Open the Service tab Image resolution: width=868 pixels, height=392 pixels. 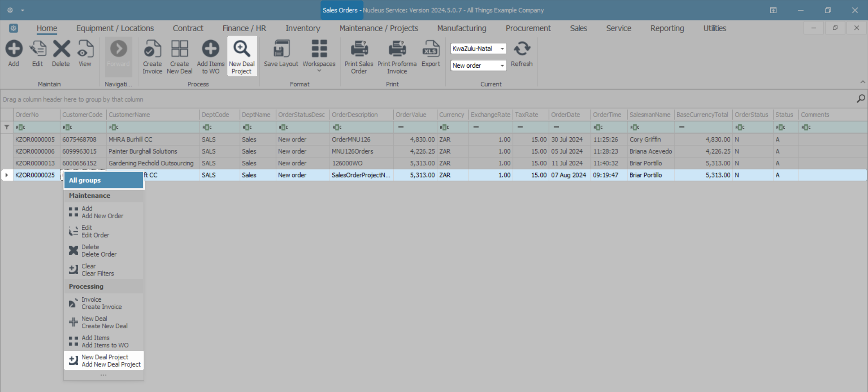click(x=618, y=28)
